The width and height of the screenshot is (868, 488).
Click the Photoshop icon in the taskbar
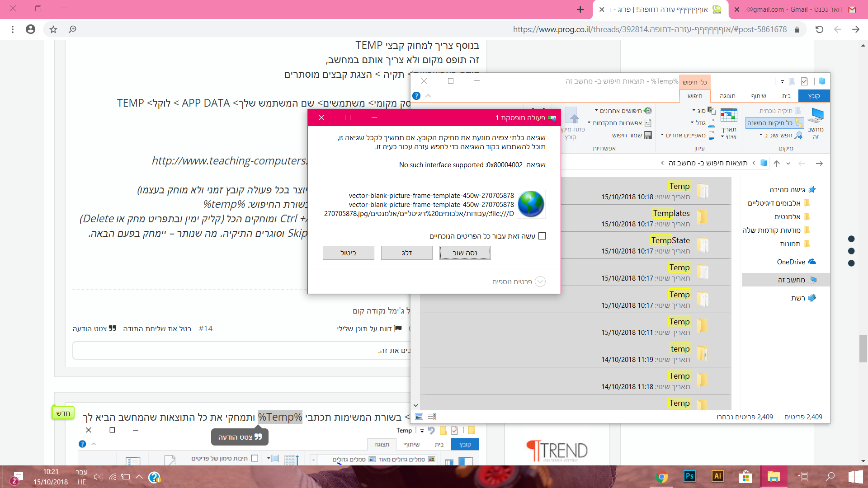pyautogui.click(x=689, y=476)
